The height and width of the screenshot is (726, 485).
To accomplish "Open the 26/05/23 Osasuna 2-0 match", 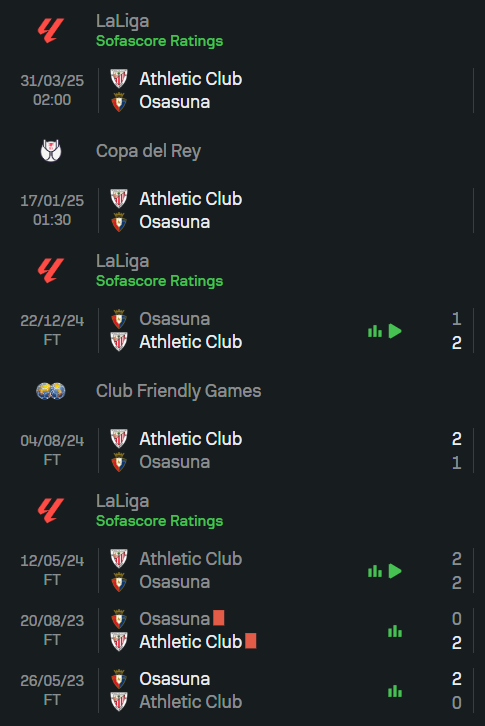I will (242, 690).
